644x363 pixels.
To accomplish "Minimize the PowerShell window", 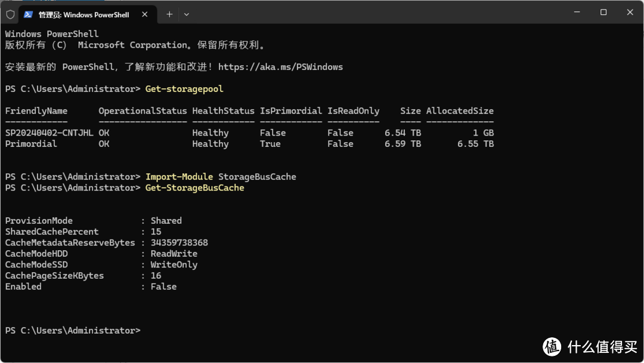I will pyautogui.click(x=577, y=13).
